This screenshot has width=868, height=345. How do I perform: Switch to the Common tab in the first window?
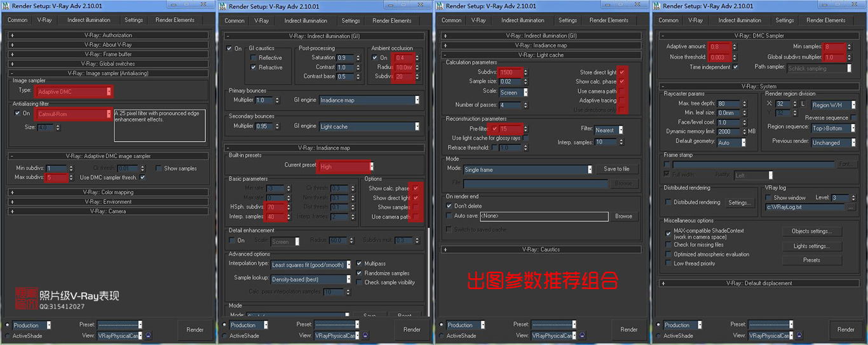tap(18, 20)
